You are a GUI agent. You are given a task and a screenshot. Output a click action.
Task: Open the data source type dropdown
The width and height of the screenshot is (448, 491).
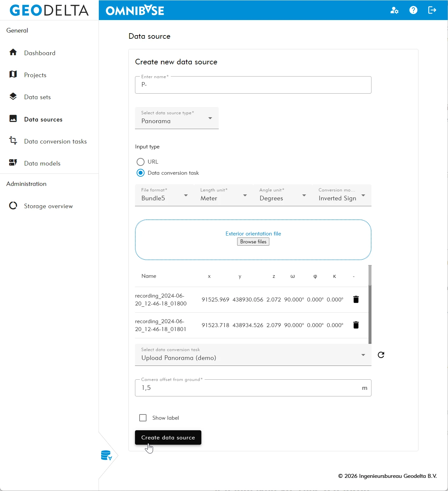click(x=177, y=118)
